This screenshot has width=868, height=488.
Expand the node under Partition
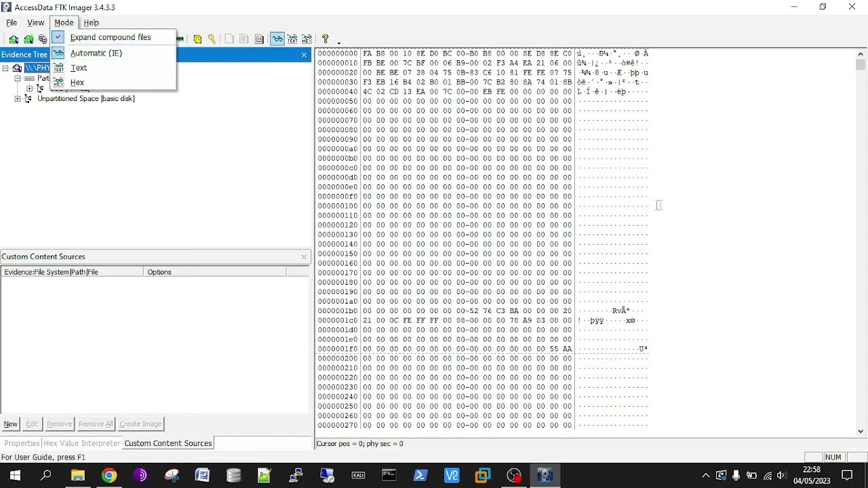tap(29, 89)
